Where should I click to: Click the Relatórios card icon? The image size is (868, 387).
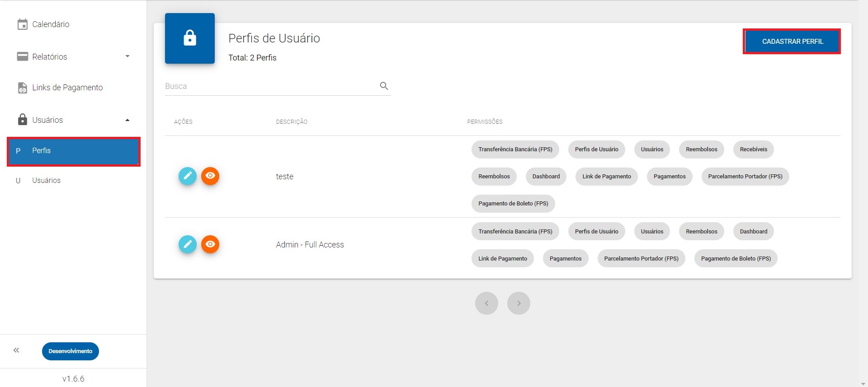point(22,56)
